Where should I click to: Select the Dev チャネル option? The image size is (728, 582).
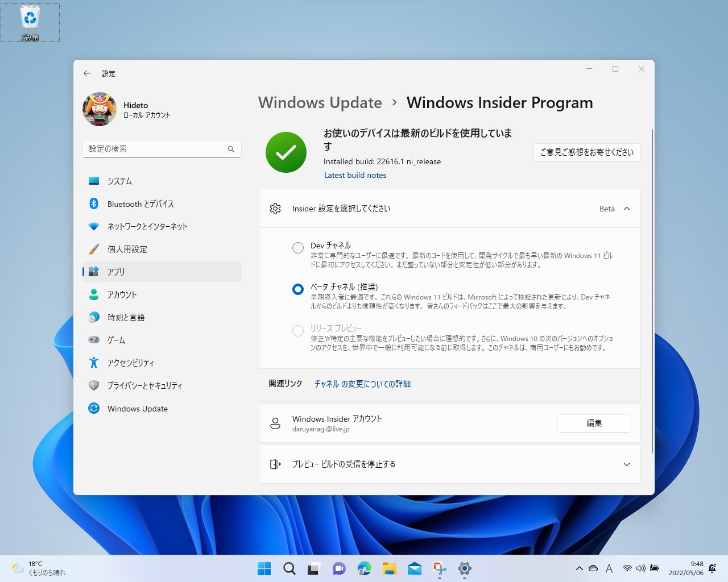pos(297,247)
